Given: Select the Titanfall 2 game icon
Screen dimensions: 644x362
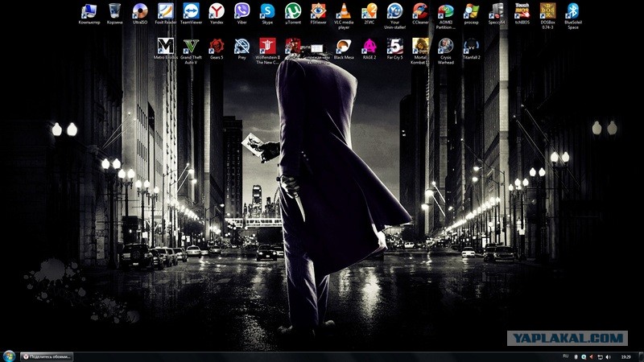Looking at the screenshot, I should 471,49.
